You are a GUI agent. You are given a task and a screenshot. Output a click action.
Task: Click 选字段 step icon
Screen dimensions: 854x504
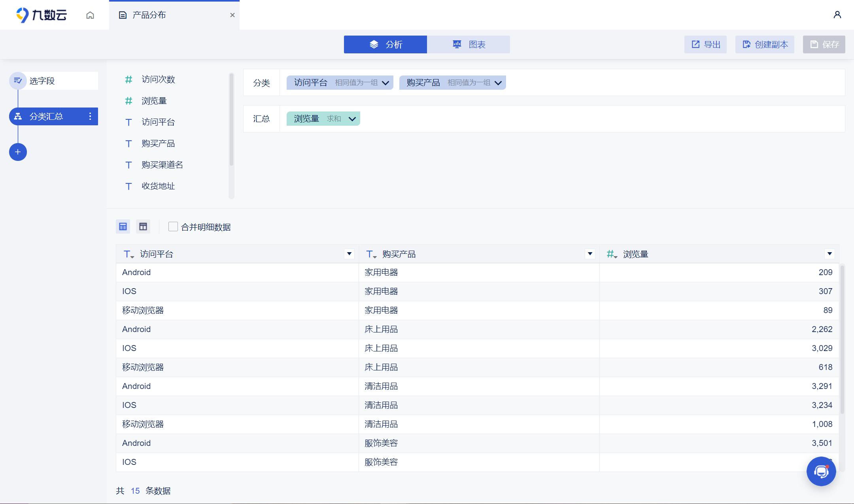coord(18,81)
